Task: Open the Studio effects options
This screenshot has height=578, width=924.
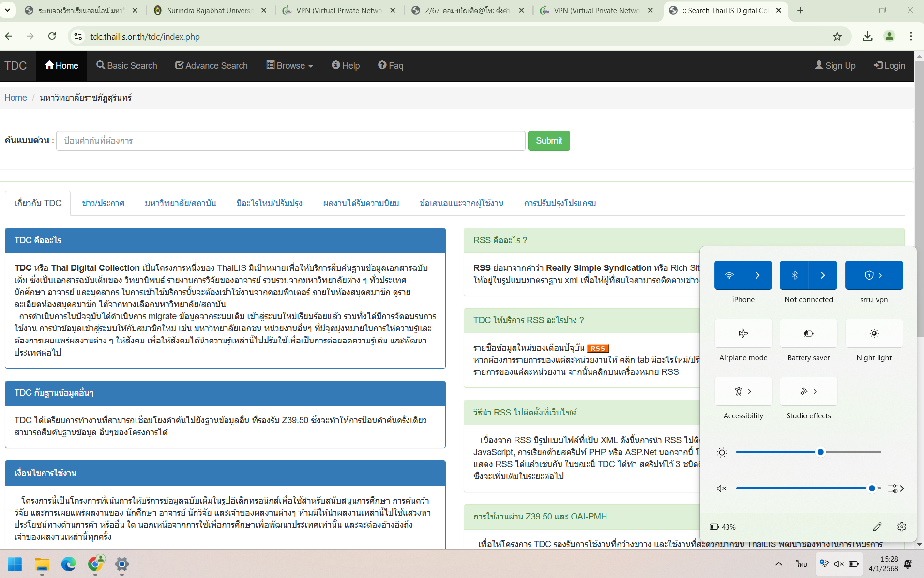Action: tap(808, 391)
